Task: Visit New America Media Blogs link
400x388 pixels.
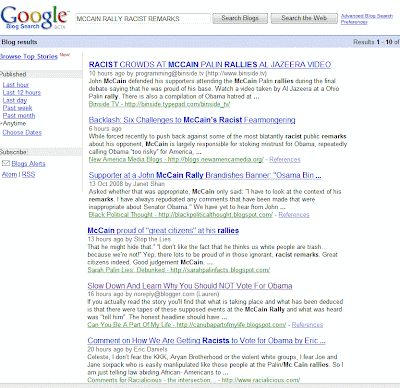Action: (x=176, y=159)
